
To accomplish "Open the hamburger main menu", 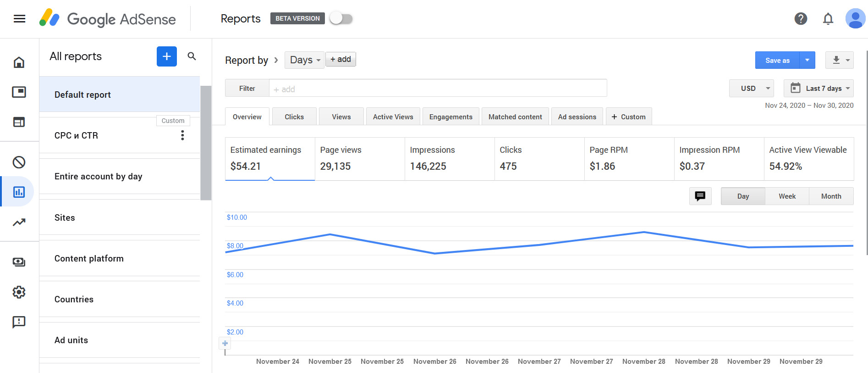I will pyautogui.click(x=19, y=19).
